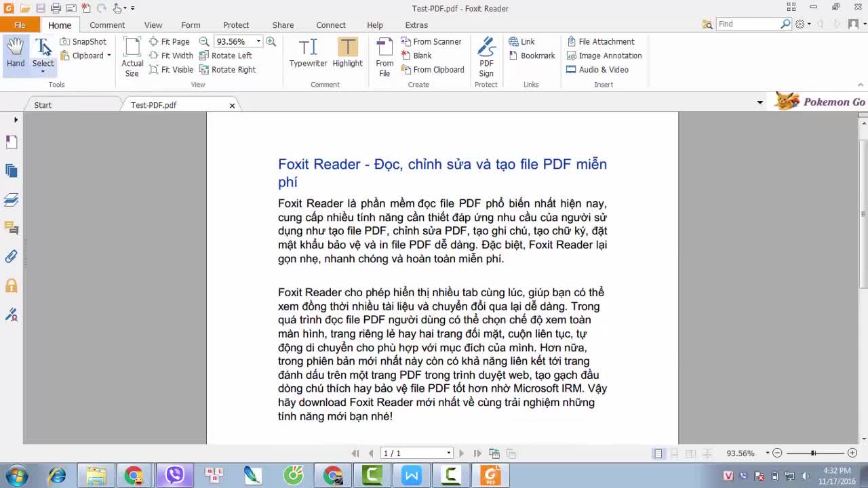Open the comments side panel

click(12, 228)
